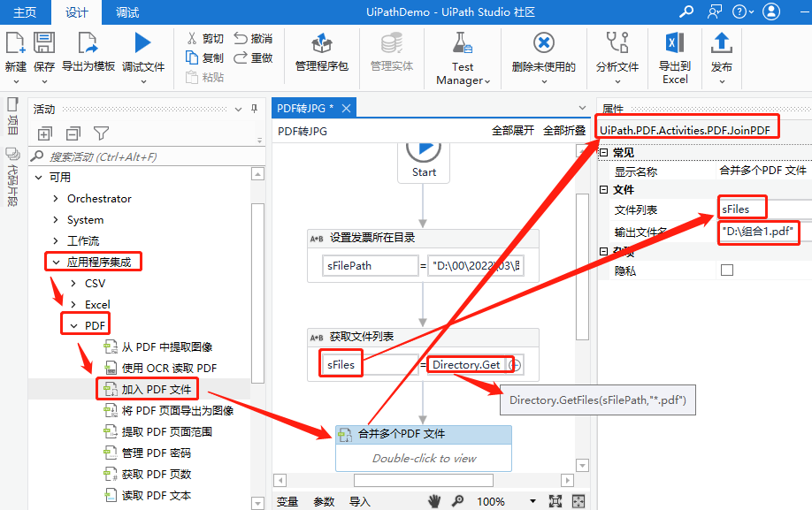Viewport: 812px width, 510px height.
Task: Select Export PDF Page As Image activity
Action: point(178,411)
